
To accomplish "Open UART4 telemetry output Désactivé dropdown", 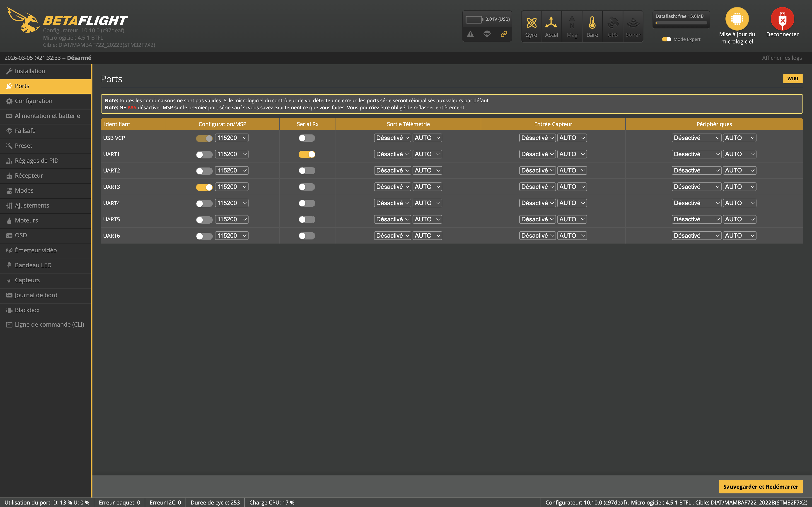I will coord(392,203).
